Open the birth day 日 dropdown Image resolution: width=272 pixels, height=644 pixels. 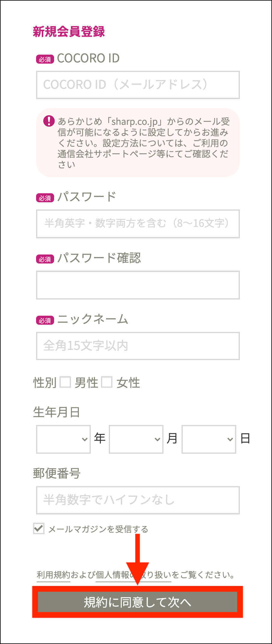[x=209, y=439]
